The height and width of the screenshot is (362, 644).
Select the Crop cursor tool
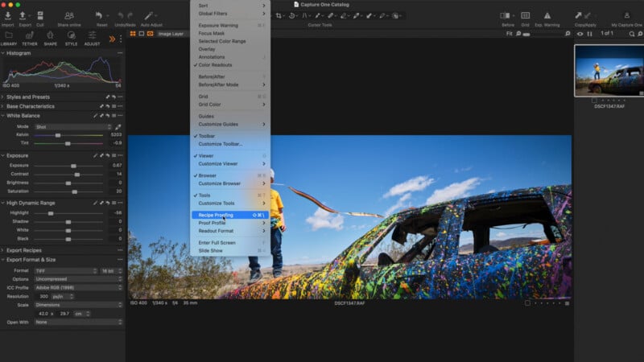(x=279, y=15)
